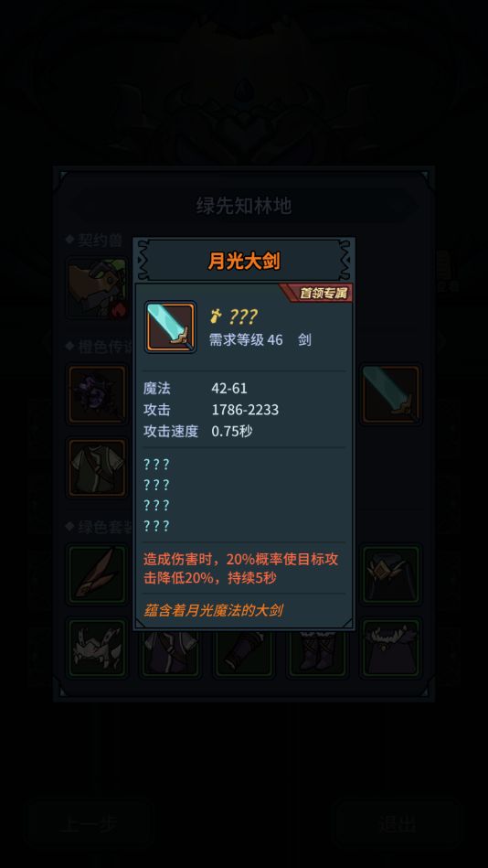
Task: Select the horned skull mask item
Action: click(98, 648)
